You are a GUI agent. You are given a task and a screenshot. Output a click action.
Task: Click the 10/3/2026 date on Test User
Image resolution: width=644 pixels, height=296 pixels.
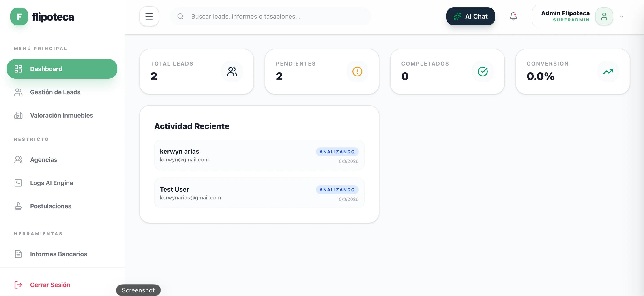click(x=348, y=199)
